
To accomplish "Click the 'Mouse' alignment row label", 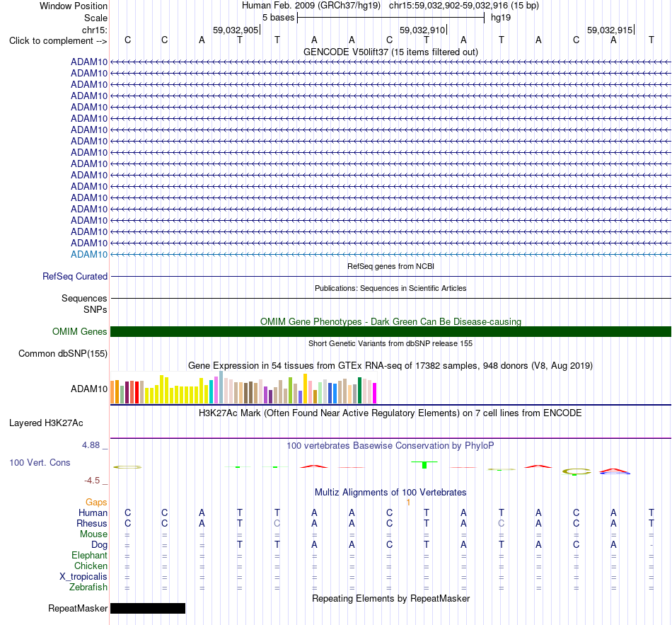I will click(x=93, y=534).
